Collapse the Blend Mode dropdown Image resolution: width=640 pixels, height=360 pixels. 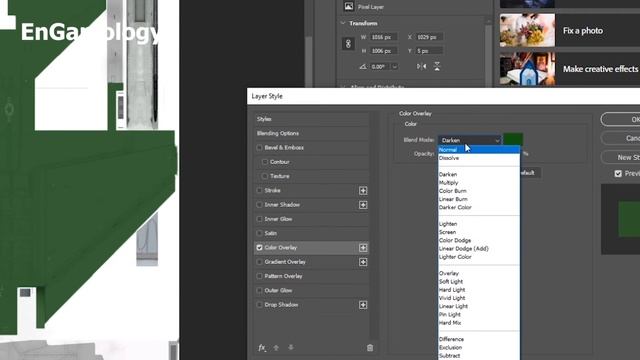(x=470, y=140)
